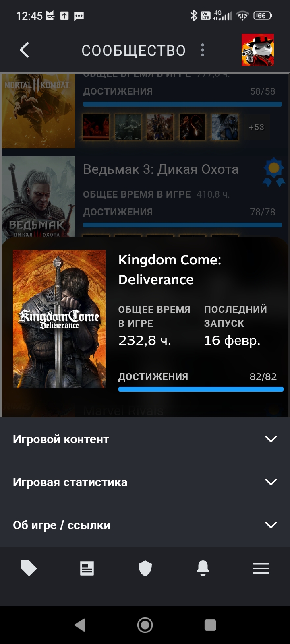The width and height of the screenshot is (290, 644).
Task: Open the profile avatar in the header
Action: (x=258, y=50)
